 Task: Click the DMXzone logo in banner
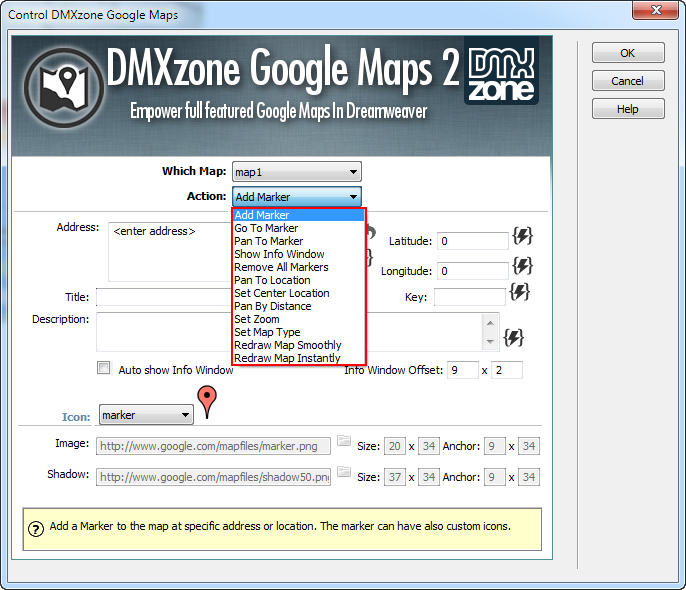pyautogui.click(x=501, y=72)
